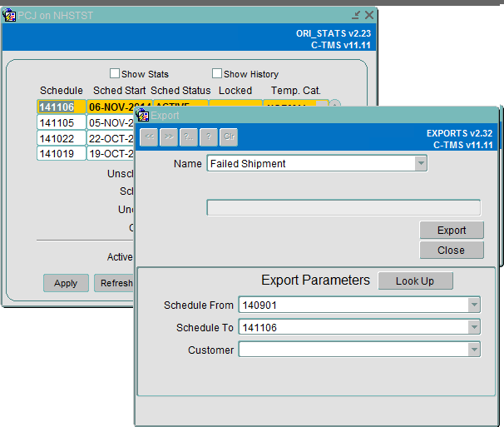
Task: Click the 06-NOV sched start cell
Action: (111, 107)
